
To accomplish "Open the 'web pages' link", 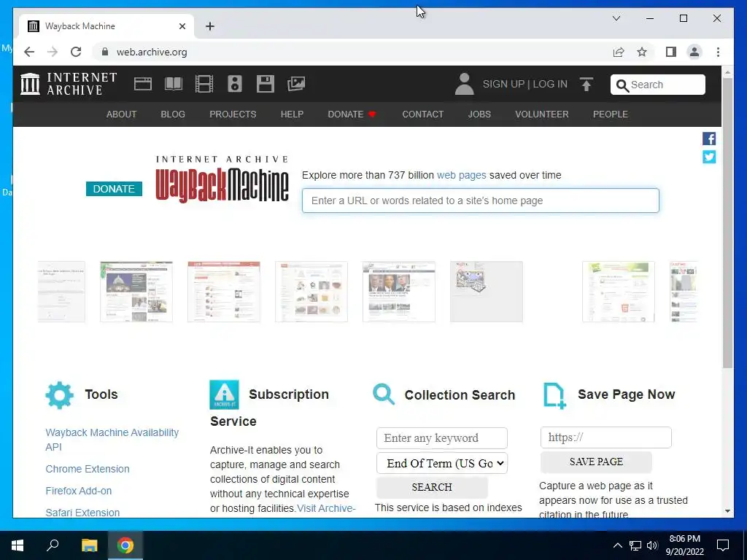I will pos(461,175).
